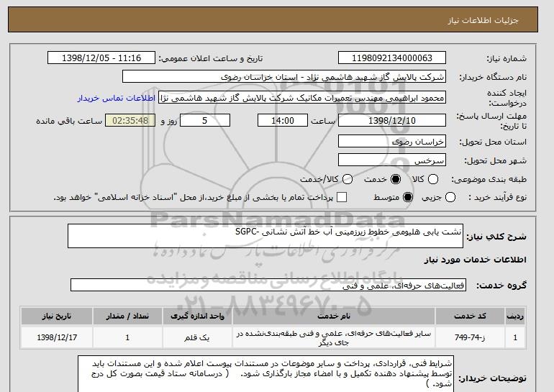
Task: Click the unit cell یک قلم
Action: (197, 337)
